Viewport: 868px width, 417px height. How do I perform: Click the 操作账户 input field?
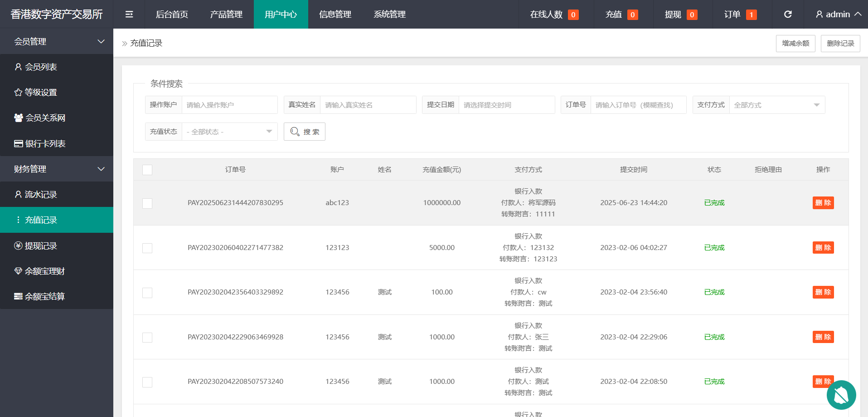coord(229,105)
